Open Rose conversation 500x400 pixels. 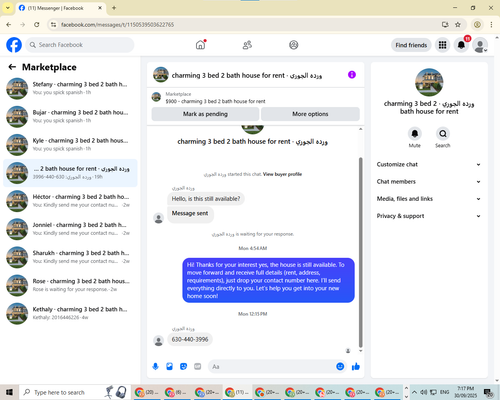[70, 285]
